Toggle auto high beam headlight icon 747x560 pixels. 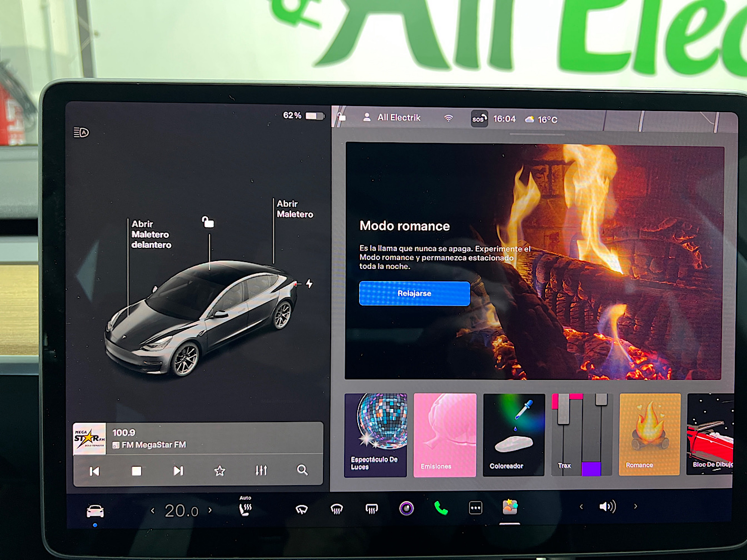click(x=81, y=132)
